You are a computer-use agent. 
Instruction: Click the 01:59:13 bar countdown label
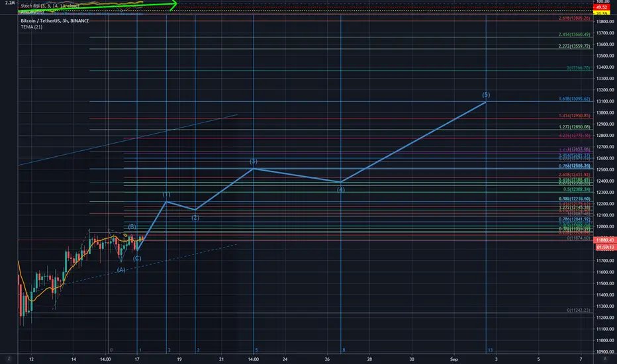pos(605,247)
